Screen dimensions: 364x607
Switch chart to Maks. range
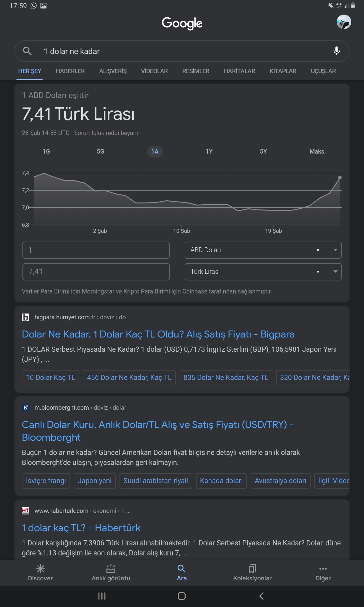(318, 151)
